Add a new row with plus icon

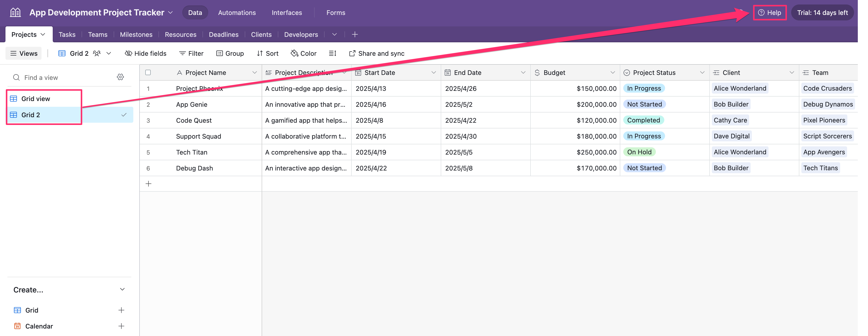[148, 184]
